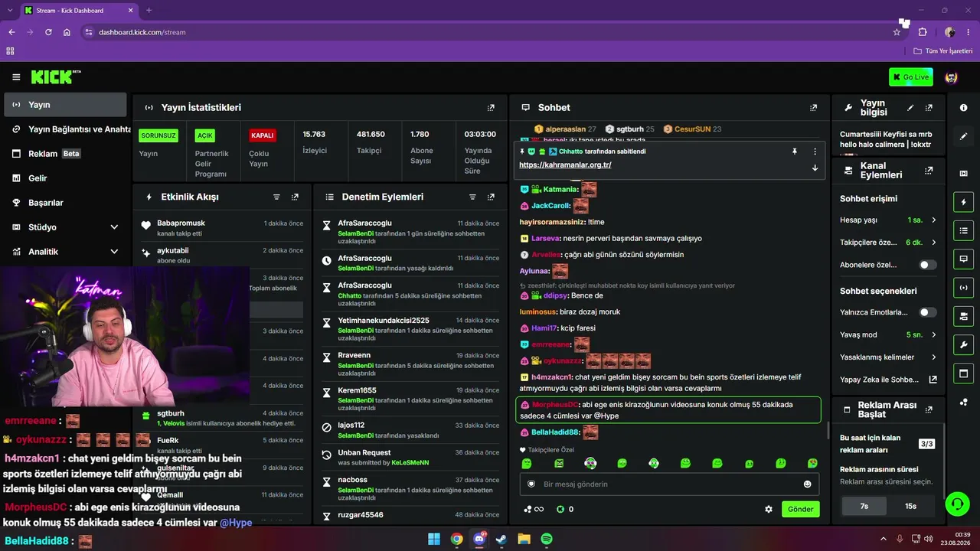Open Yasaklanmış kelimeler chevron
The width and height of the screenshot is (980, 551).
pos(933,357)
